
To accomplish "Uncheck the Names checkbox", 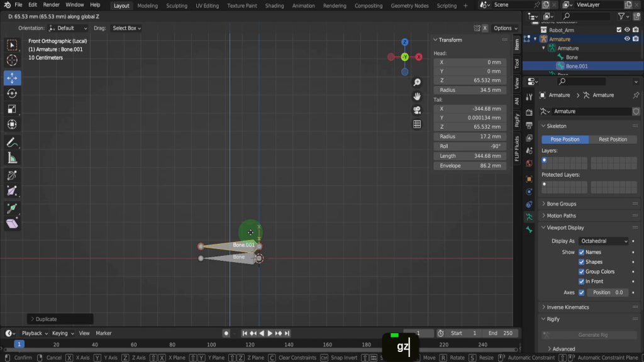I will [x=581, y=252].
